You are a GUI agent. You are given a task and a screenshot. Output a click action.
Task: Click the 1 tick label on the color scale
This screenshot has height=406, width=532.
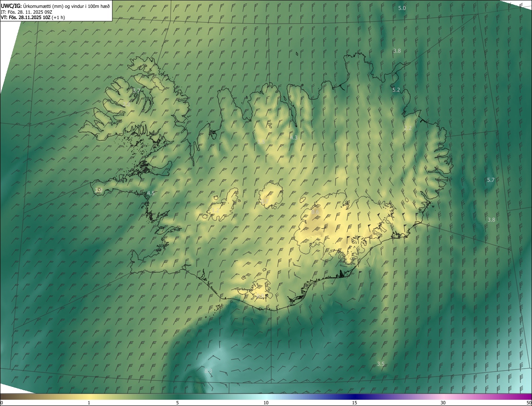point(89,403)
